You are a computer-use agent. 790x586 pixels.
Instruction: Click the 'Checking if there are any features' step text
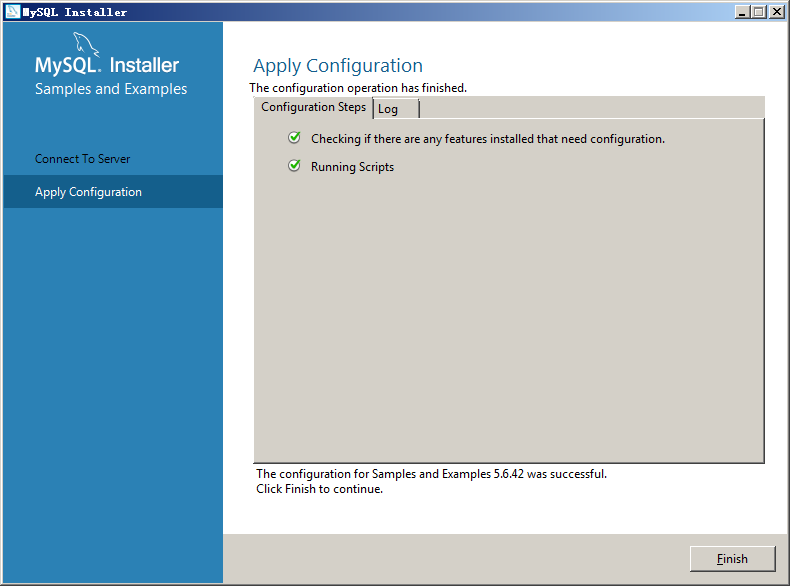[488, 139]
